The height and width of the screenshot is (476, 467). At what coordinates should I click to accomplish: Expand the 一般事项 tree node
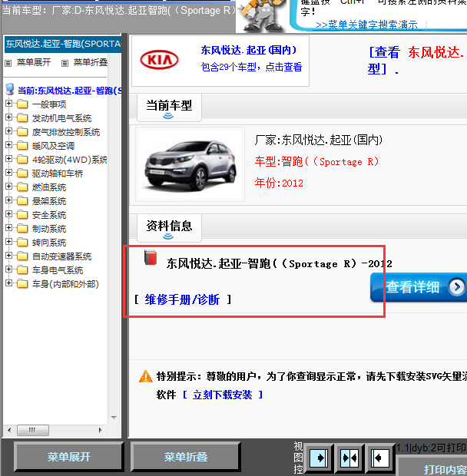8,104
